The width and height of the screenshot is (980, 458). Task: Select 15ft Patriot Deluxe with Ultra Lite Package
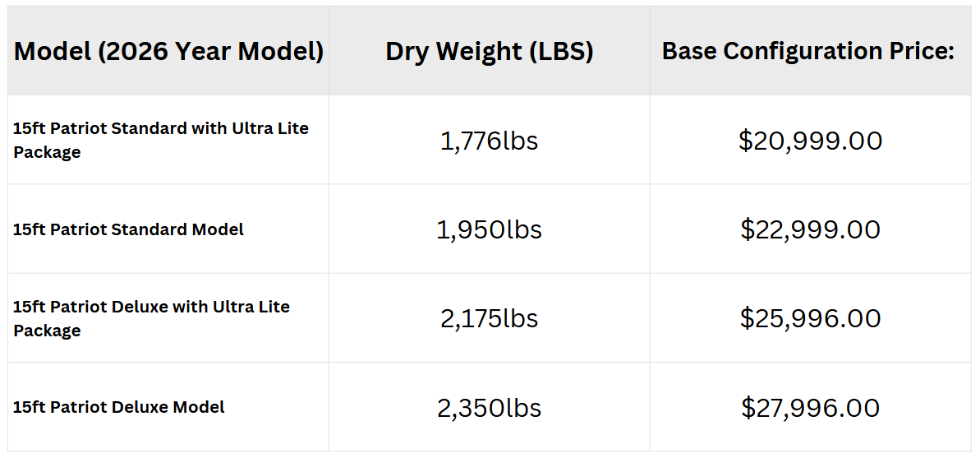152,318
